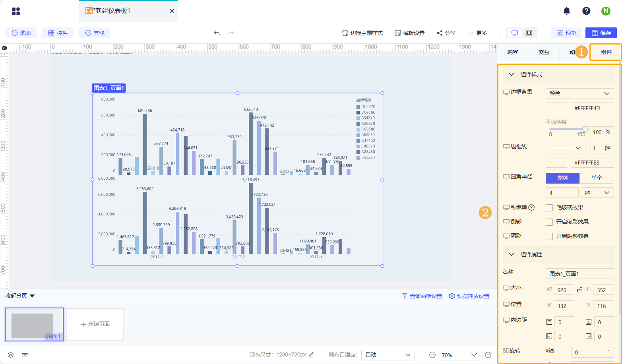Open the 更多 more options menu
This screenshot has width=622, height=364.
click(x=477, y=33)
